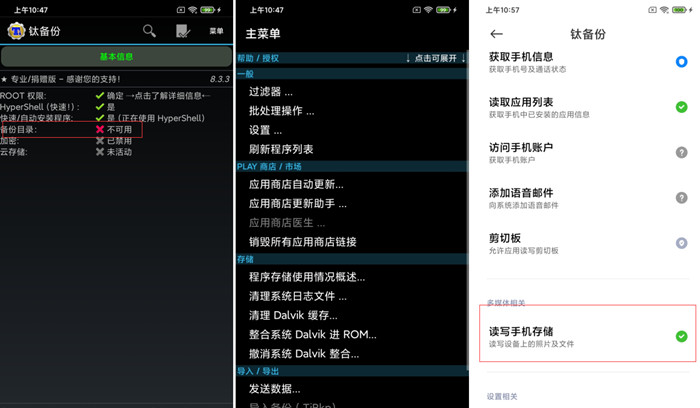
Task: Select 撤消系统 Dalvik 整合...
Action: point(352,354)
